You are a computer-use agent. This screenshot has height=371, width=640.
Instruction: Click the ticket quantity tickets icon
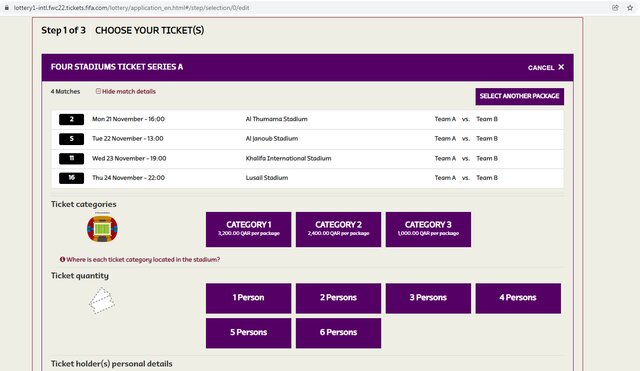(x=102, y=301)
